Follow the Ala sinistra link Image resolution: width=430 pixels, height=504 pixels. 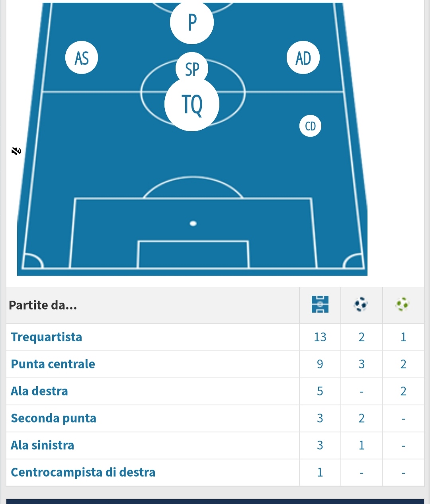pyautogui.click(x=43, y=446)
